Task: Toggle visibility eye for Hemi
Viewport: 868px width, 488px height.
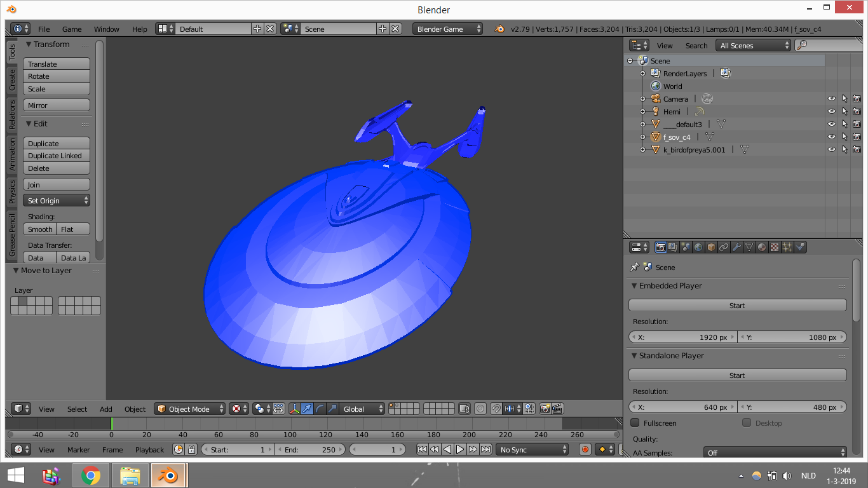Action: click(831, 111)
